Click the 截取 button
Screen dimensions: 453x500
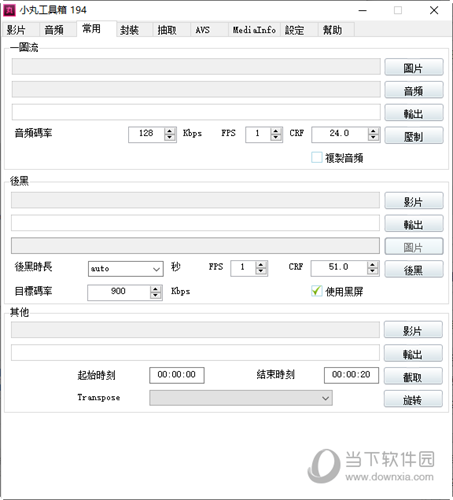click(413, 376)
